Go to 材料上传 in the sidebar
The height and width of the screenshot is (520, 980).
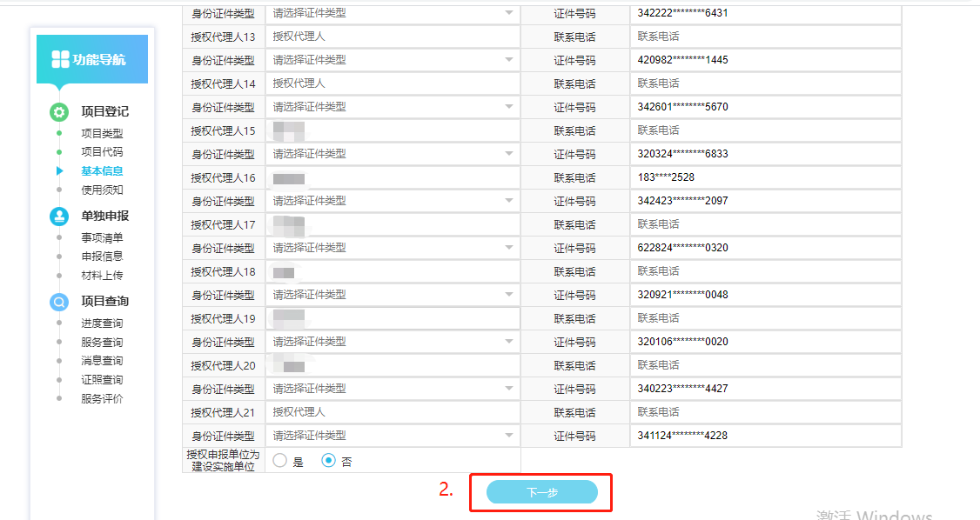(102, 275)
